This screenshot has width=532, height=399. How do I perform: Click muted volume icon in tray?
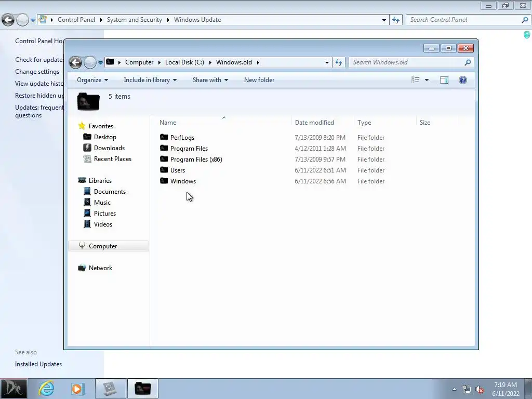click(480, 390)
